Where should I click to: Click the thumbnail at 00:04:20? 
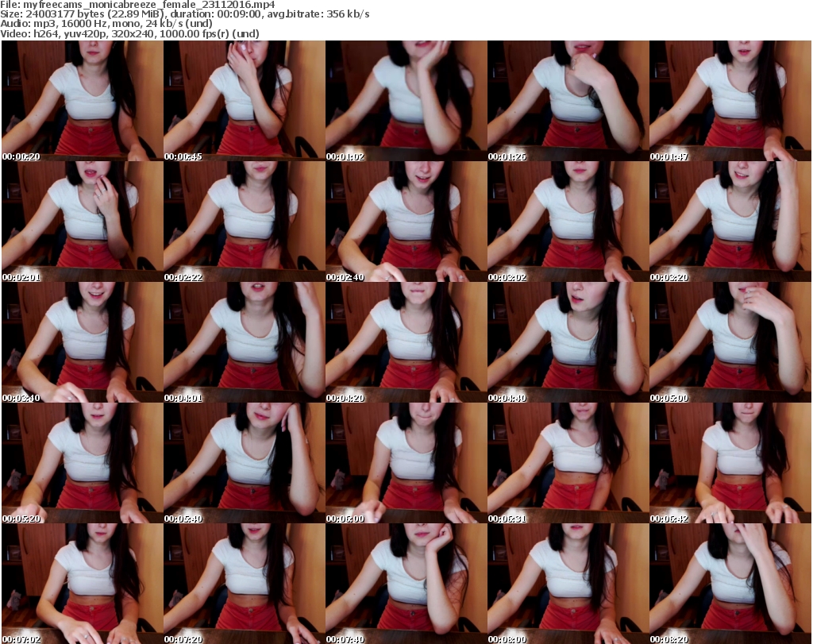pos(406,342)
